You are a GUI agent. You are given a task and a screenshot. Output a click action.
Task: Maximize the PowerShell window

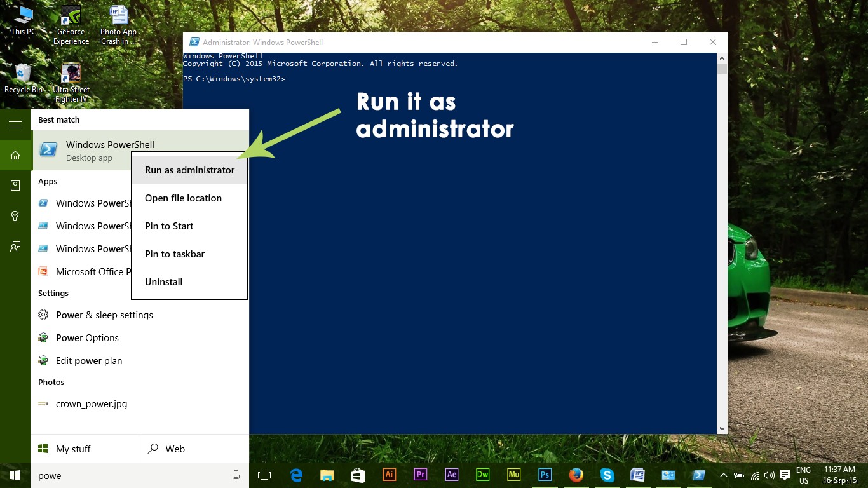684,43
